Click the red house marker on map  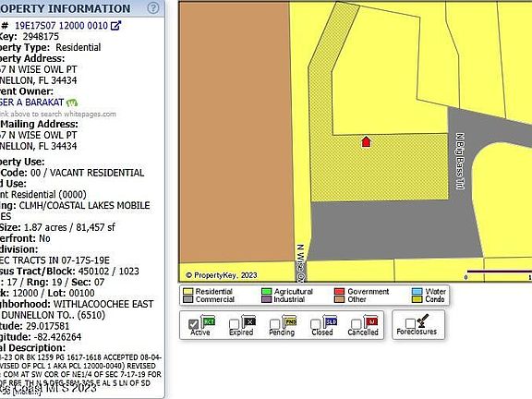[x=366, y=141]
